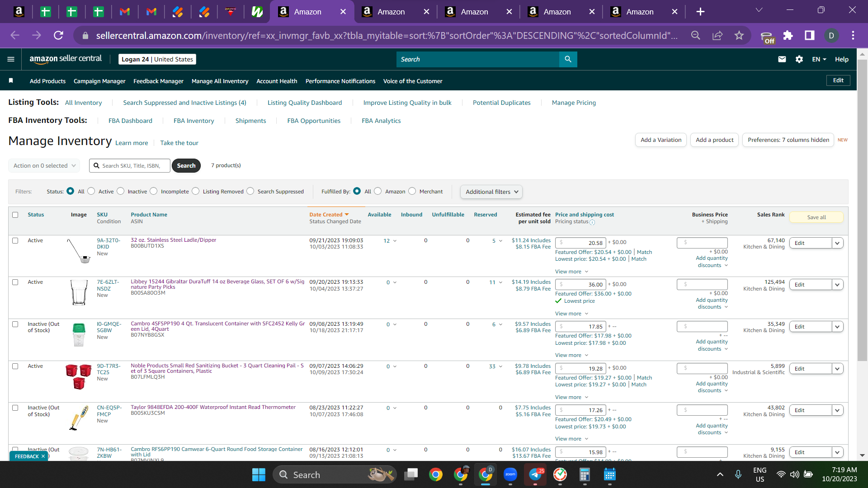Click the Add a product button
This screenshot has height=488, width=868.
coord(714,140)
